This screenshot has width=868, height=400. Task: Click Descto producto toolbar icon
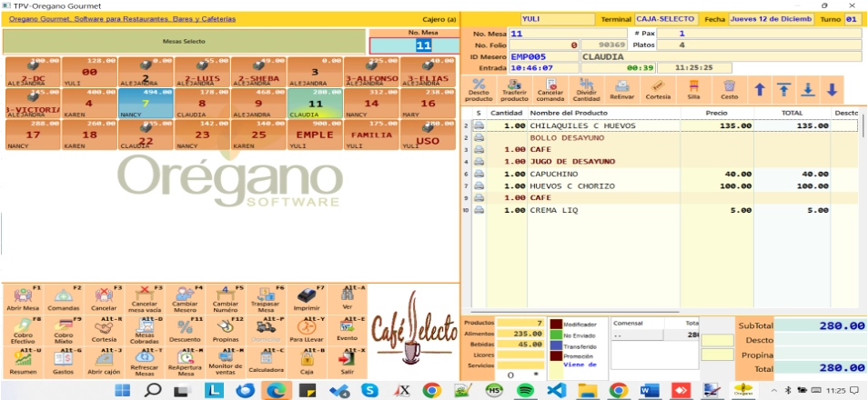tap(479, 90)
